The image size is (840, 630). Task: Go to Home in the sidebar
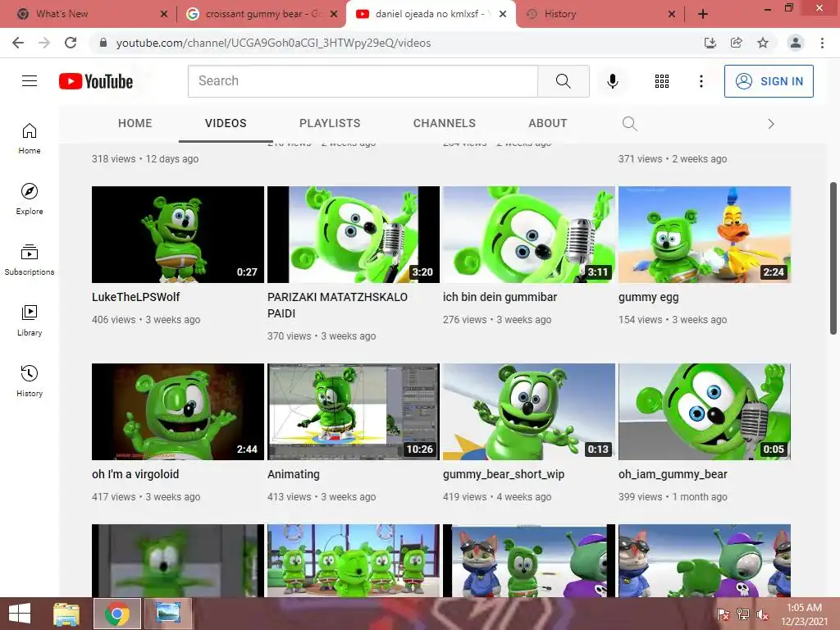pos(30,139)
